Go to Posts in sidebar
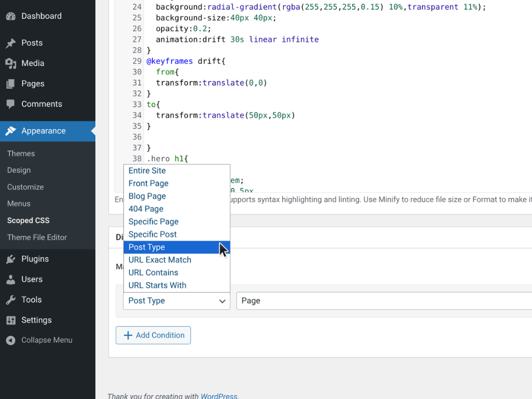 click(x=32, y=43)
